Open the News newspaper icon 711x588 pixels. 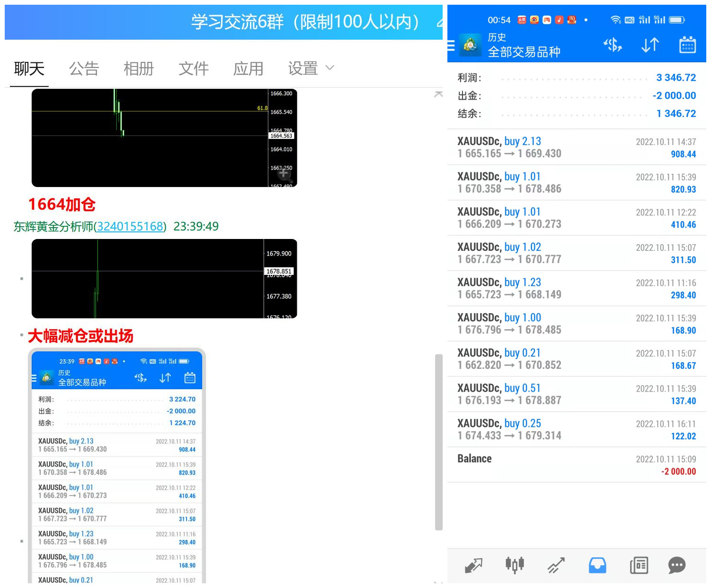coord(639,565)
